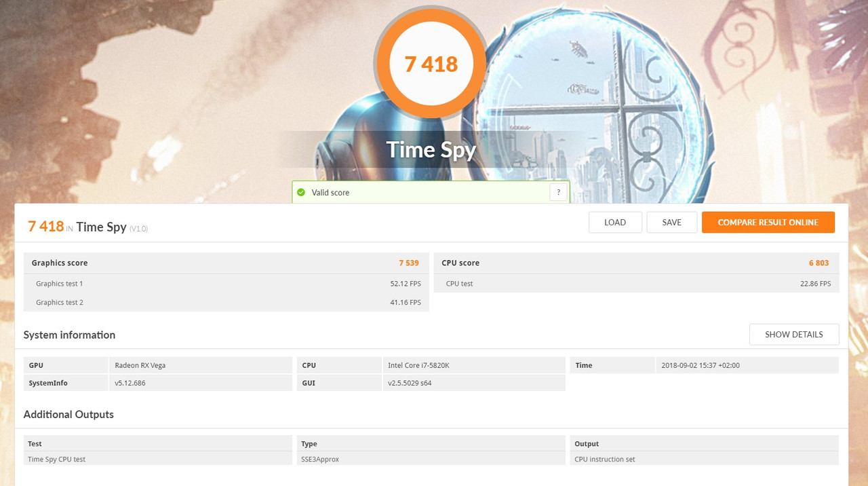Click the SAVE button
Screen dimensions: 868x486
[672, 222]
